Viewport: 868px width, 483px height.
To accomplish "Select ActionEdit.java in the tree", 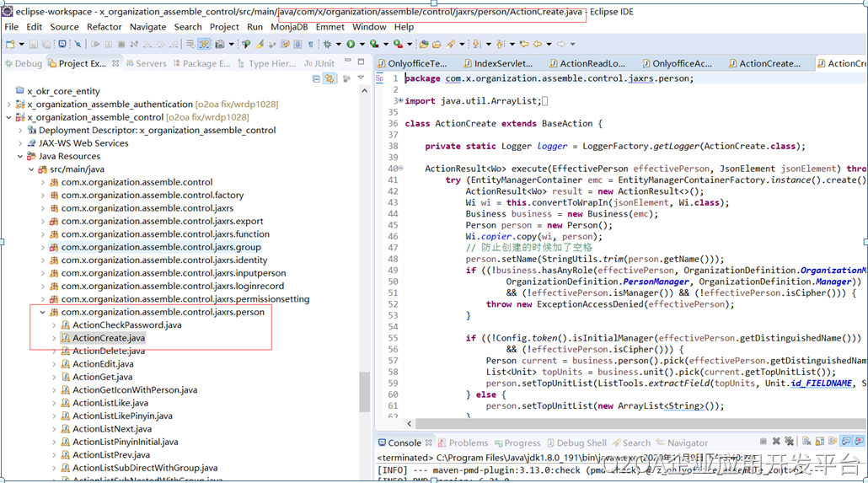I will point(102,364).
